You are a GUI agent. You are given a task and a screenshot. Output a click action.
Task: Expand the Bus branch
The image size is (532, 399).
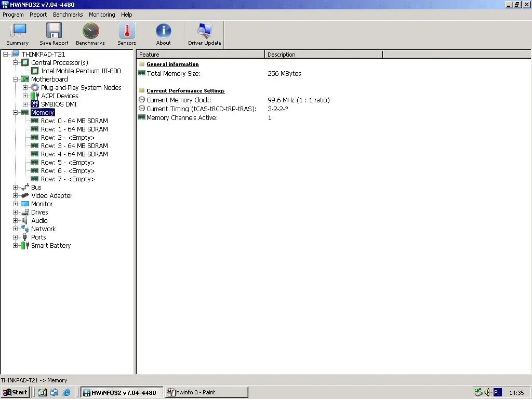(15, 187)
